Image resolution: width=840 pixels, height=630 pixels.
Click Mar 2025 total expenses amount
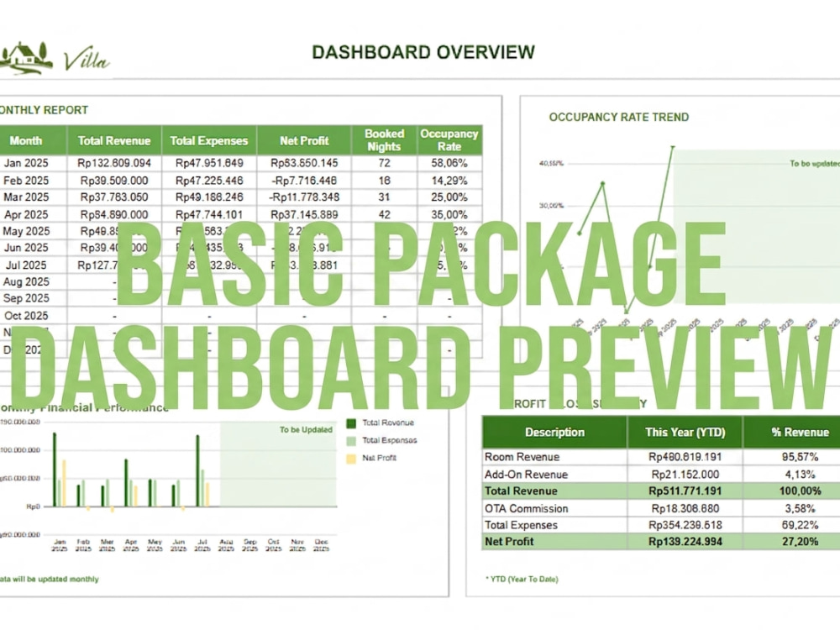[x=209, y=197]
